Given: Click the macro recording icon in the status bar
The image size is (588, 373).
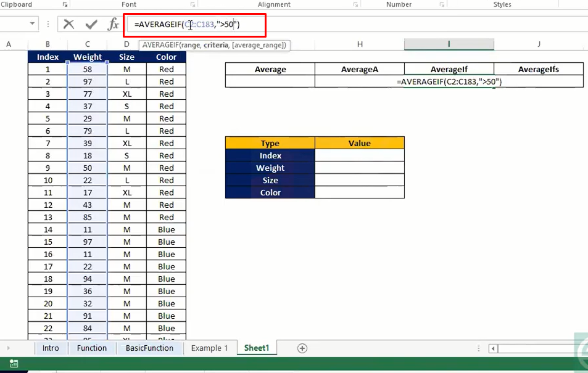Looking at the screenshot, I should (x=14, y=363).
